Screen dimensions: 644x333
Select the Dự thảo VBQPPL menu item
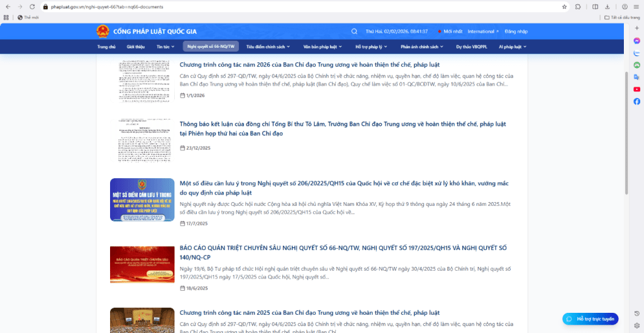[x=470, y=47]
